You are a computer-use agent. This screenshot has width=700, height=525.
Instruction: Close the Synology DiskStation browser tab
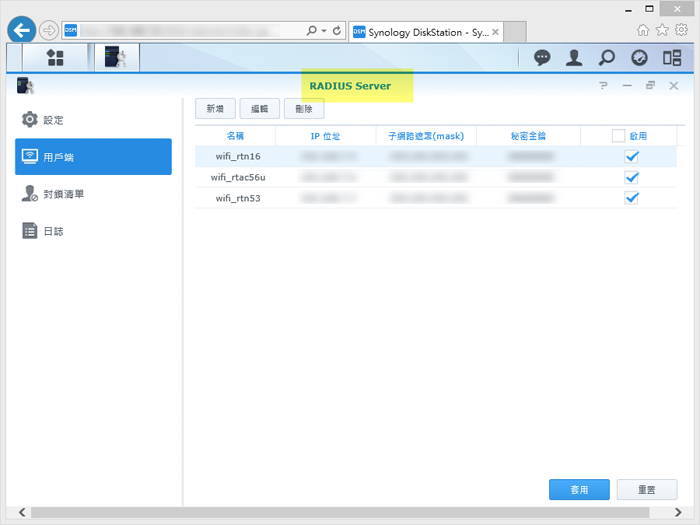pos(495,32)
